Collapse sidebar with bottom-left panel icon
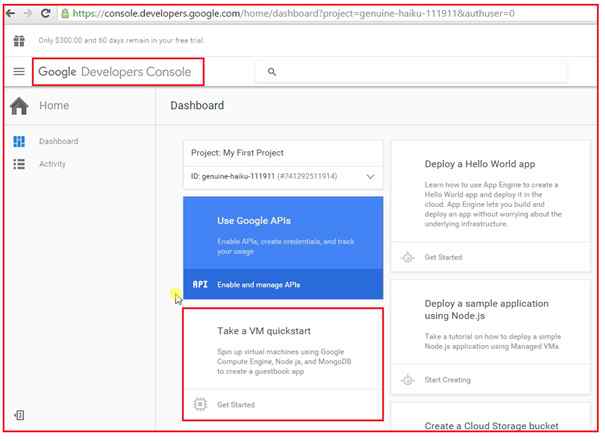605x441 pixels. point(19,415)
